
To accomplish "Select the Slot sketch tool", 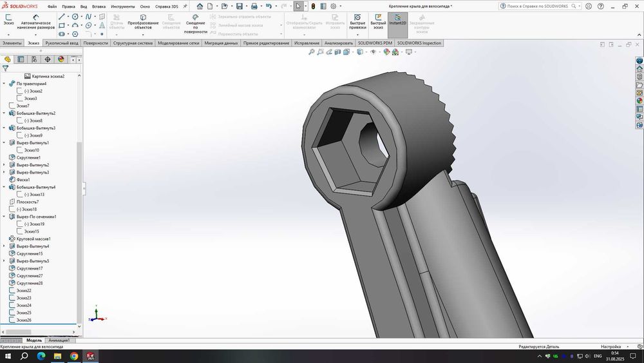I will pos(62,34).
